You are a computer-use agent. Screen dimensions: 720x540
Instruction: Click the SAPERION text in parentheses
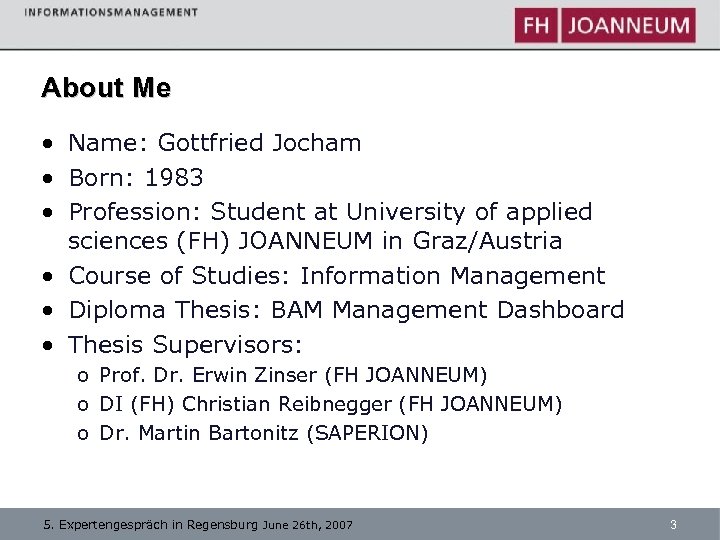tap(378, 433)
